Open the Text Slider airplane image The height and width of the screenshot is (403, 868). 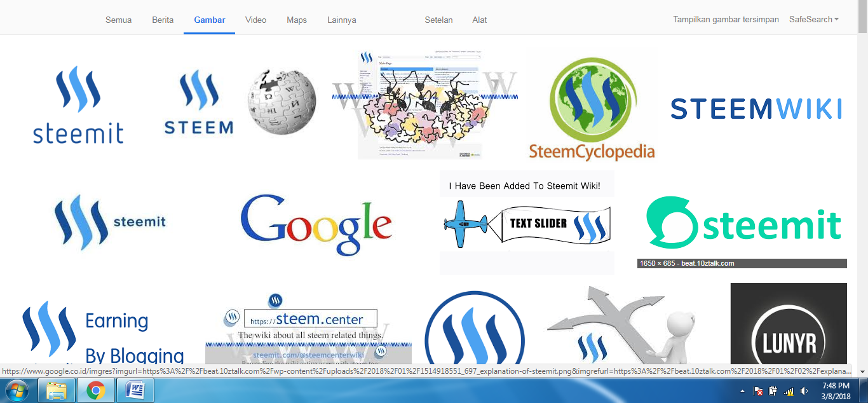click(x=527, y=222)
